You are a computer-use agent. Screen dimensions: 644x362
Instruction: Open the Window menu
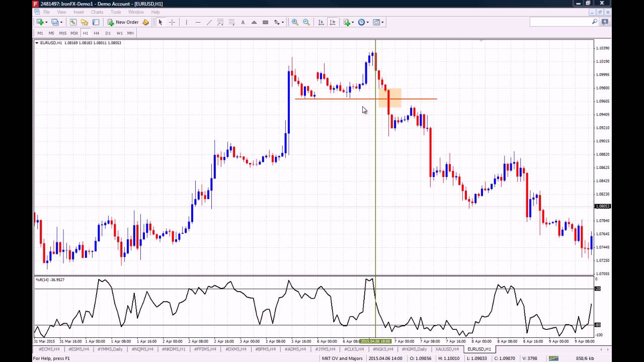point(136,12)
